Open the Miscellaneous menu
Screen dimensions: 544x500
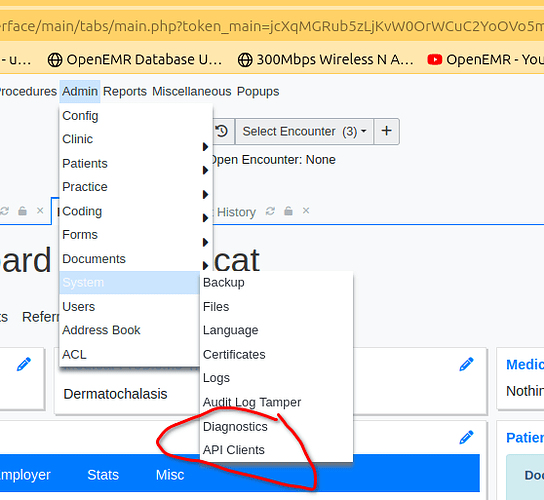coord(192,92)
